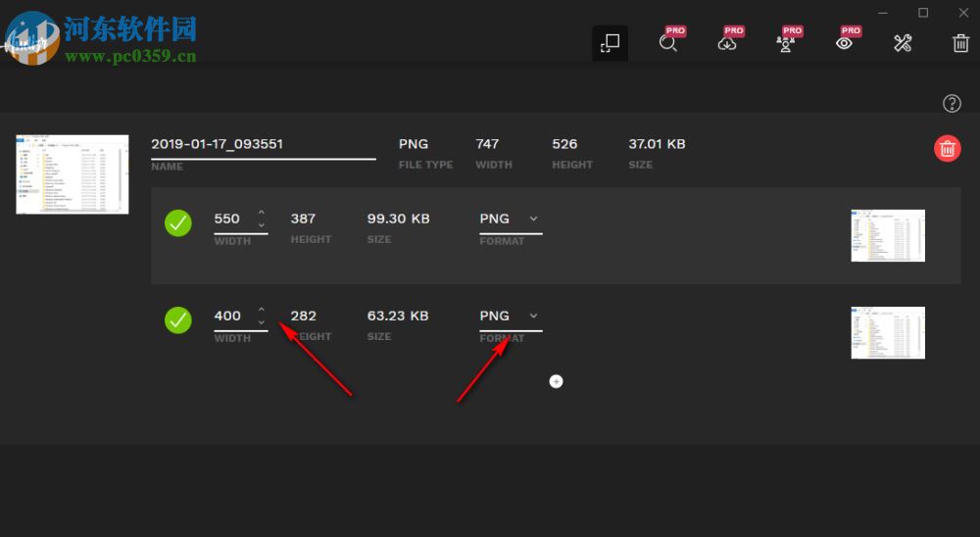This screenshot has height=537, width=980.
Task: Open the PRO magnifier search tool
Action: point(669,41)
